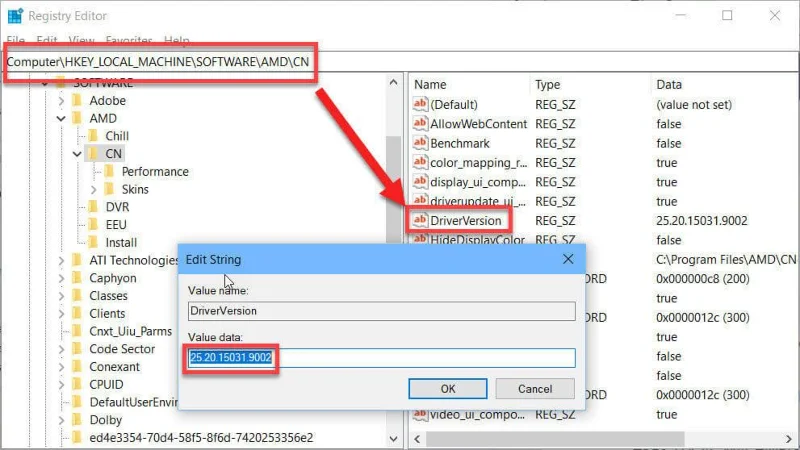Click the Performance folder icon

click(x=109, y=171)
